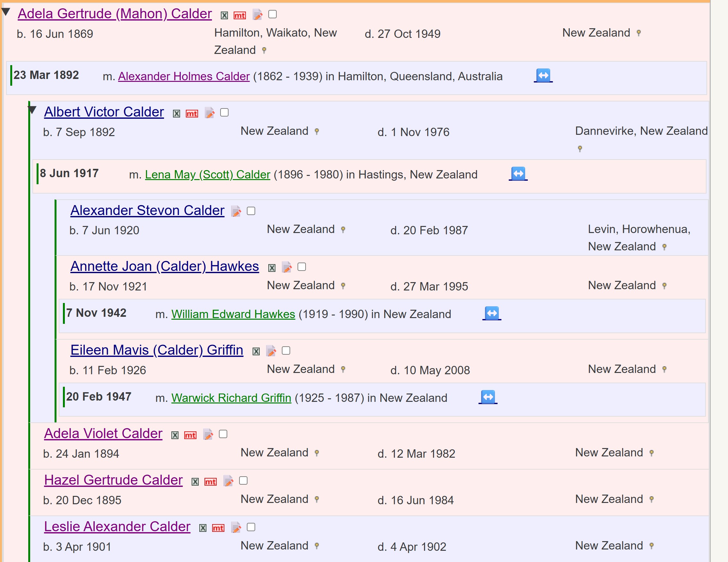The image size is (728, 562).
Task: Click the edit pencil icon for Adela Violet Calder
Action: pyautogui.click(x=208, y=435)
